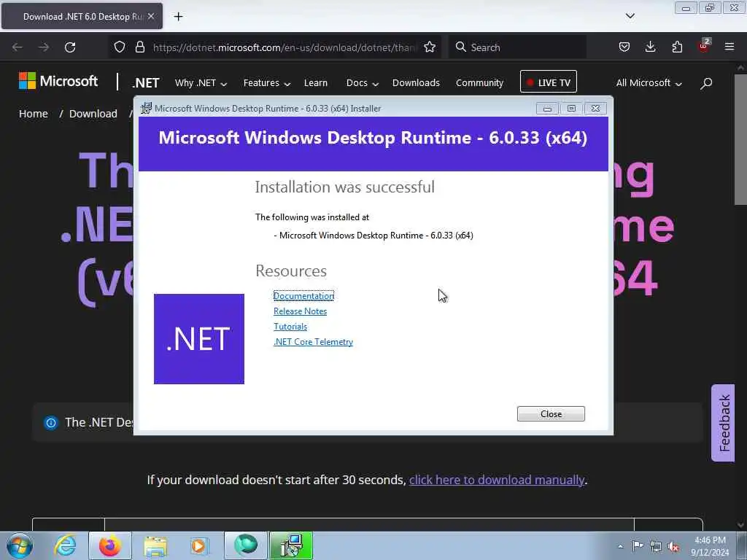Close the 'Download .NET 6.0 Desktop' tab

(x=150, y=16)
